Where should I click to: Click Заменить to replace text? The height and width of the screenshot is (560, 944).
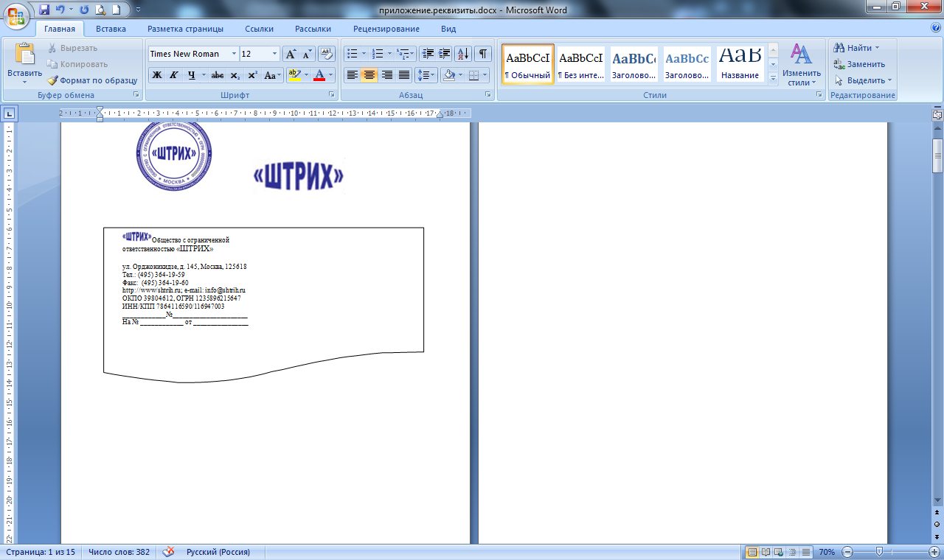[859, 64]
